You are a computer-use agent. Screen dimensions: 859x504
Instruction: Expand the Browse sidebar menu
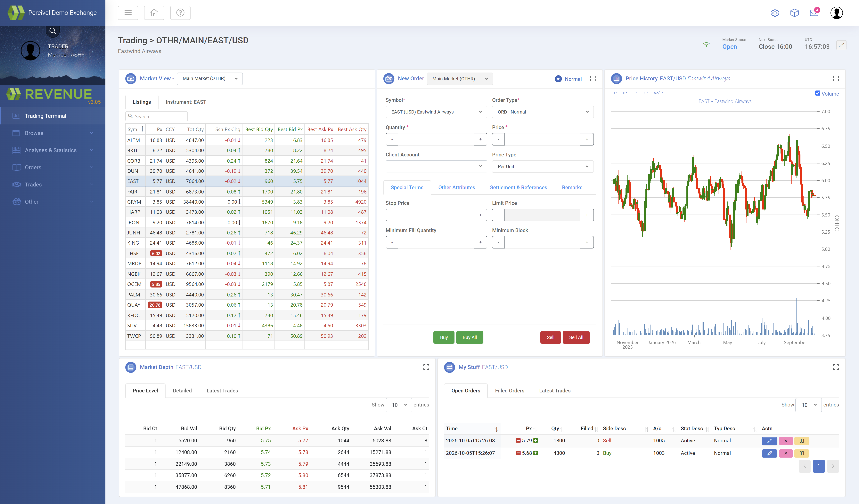[x=53, y=133]
